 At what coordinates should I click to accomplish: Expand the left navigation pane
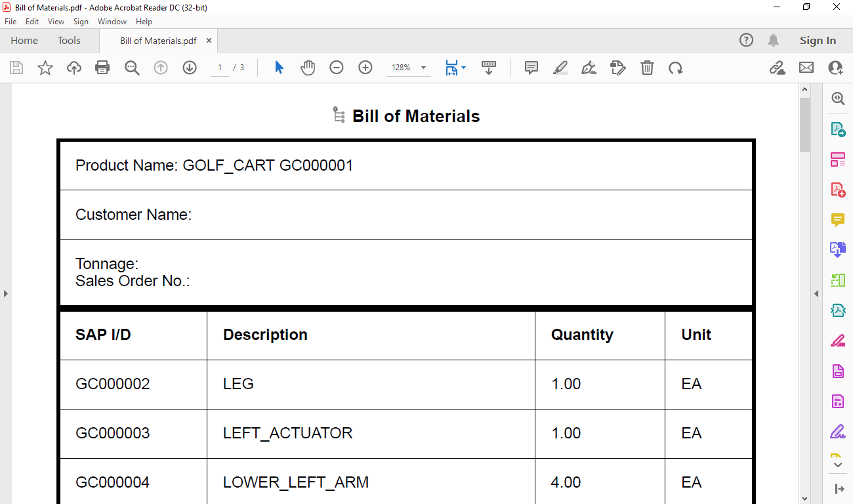point(5,293)
